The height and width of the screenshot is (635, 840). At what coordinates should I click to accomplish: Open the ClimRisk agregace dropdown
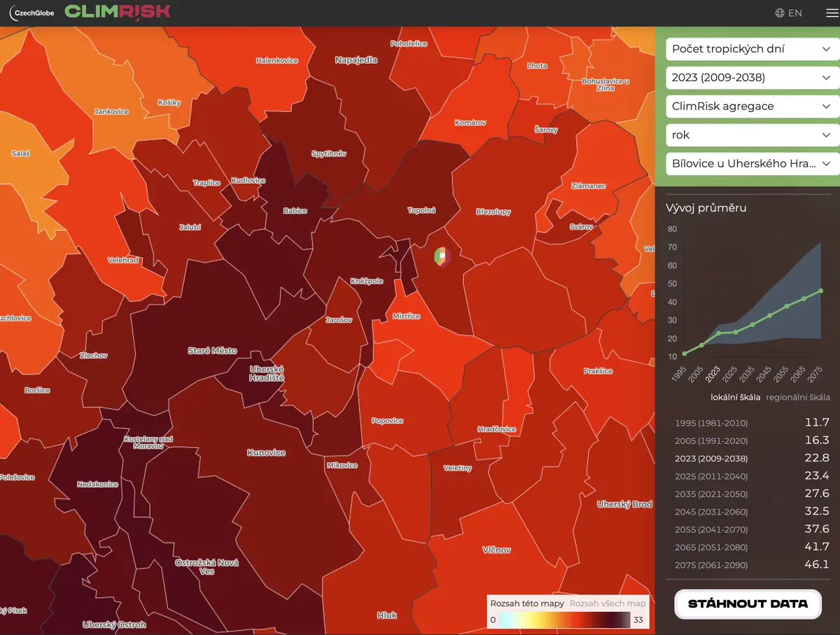tap(752, 106)
